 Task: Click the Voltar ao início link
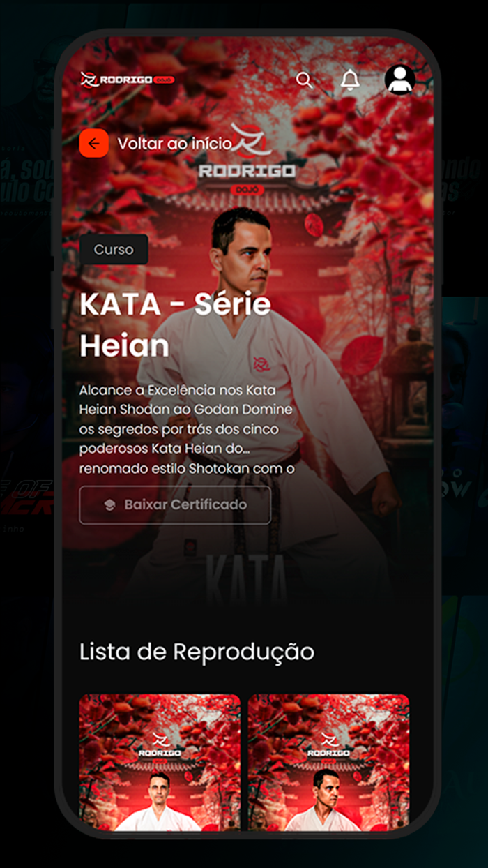coord(174,144)
